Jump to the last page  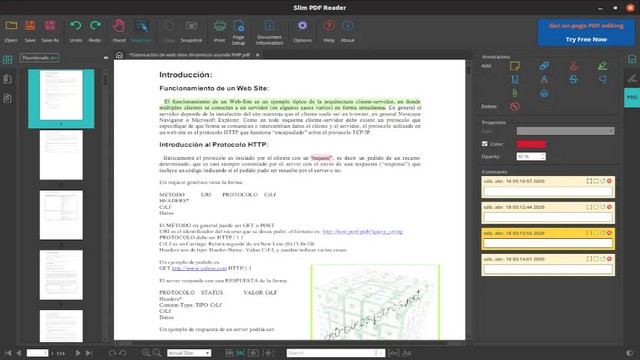point(89,353)
